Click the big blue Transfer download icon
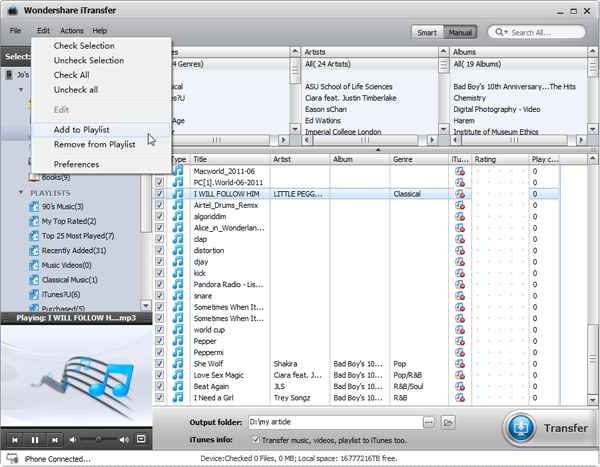The image size is (600, 467). [x=520, y=428]
